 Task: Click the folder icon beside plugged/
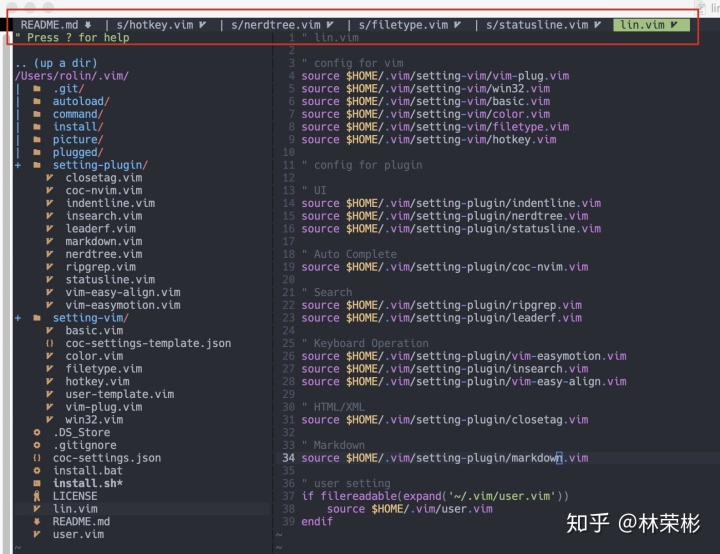37,152
